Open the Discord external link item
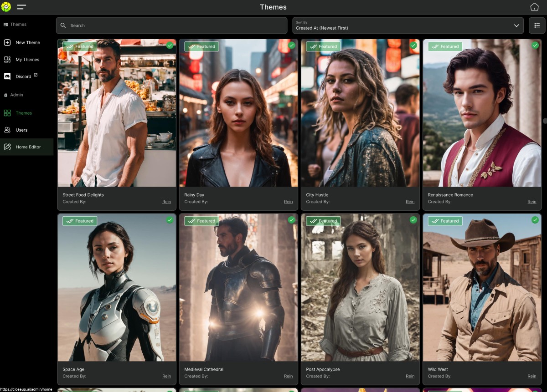The height and width of the screenshot is (392, 547). [x=27, y=76]
